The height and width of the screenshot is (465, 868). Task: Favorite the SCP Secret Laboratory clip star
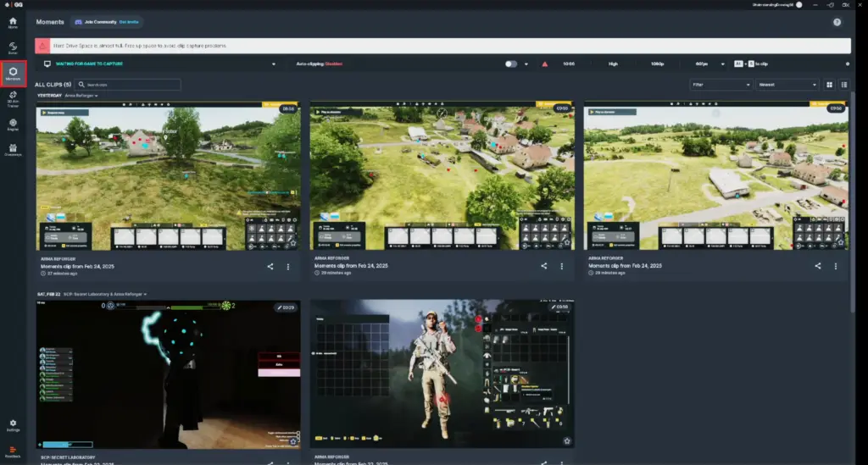(x=292, y=441)
